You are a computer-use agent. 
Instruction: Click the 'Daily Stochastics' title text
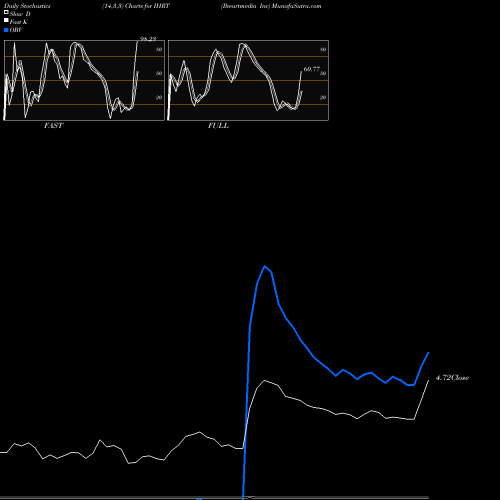click(27, 6)
